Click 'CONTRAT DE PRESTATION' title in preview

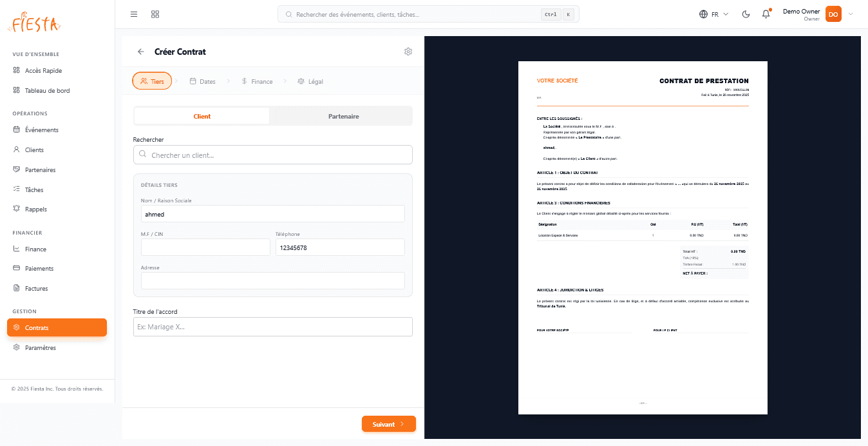click(x=704, y=81)
